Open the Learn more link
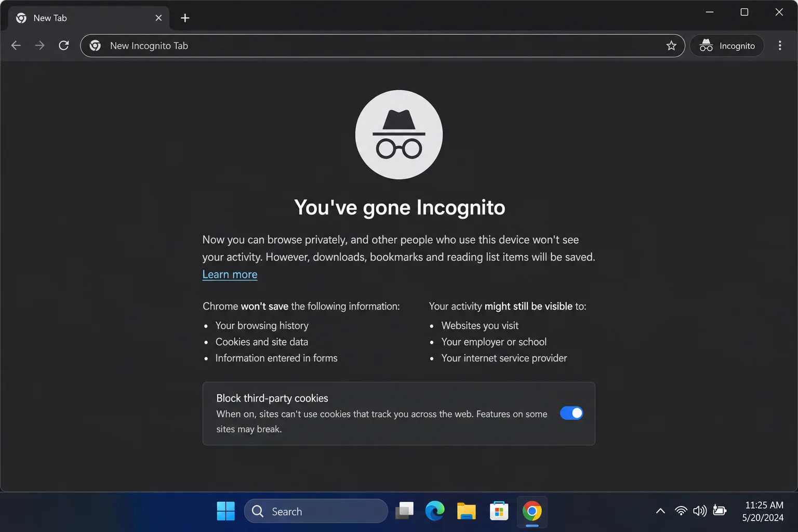The width and height of the screenshot is (798, 532). [x=230, y=274]
